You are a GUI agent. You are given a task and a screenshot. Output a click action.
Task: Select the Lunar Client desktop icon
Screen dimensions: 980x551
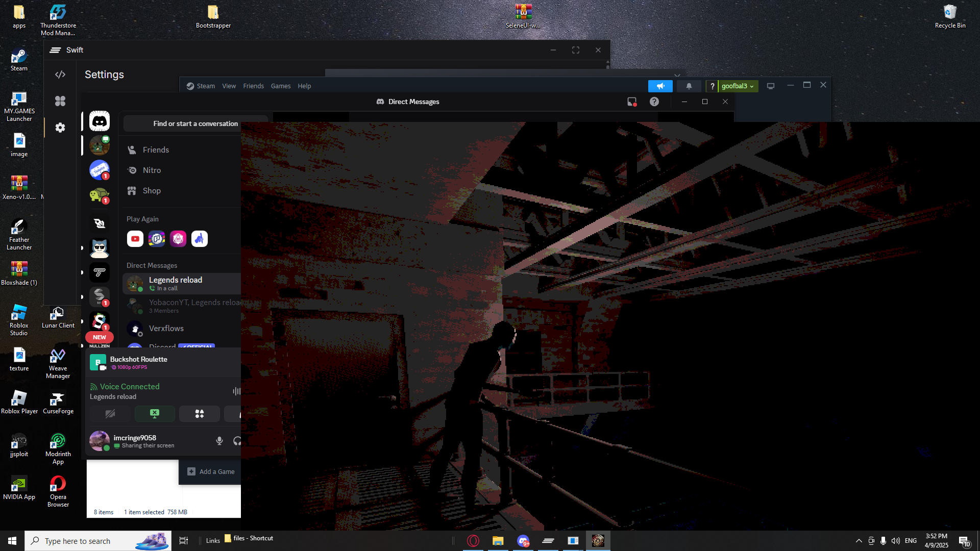tap(58, 317)
